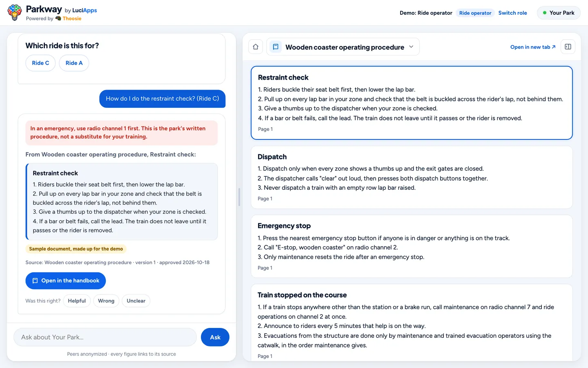The image size is (588, 368).
Task: Click 'Demo: Ride operator' label in the header
Action: click(426, 13)
